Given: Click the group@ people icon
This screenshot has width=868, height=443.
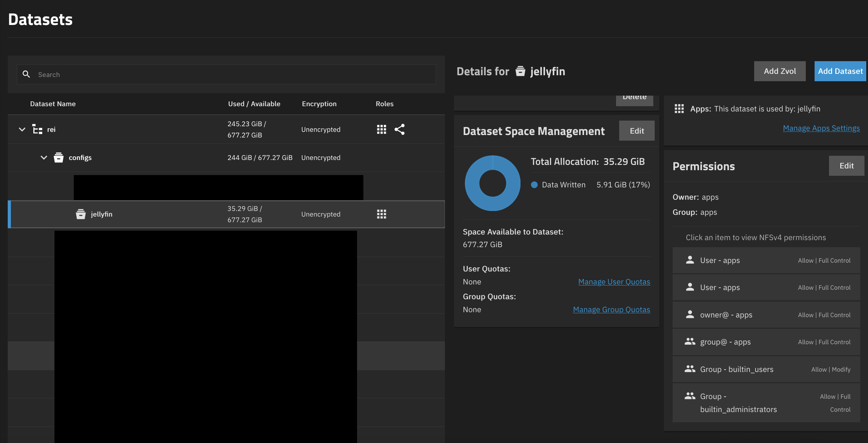Looking at the screenshot, I should (690, 341).
